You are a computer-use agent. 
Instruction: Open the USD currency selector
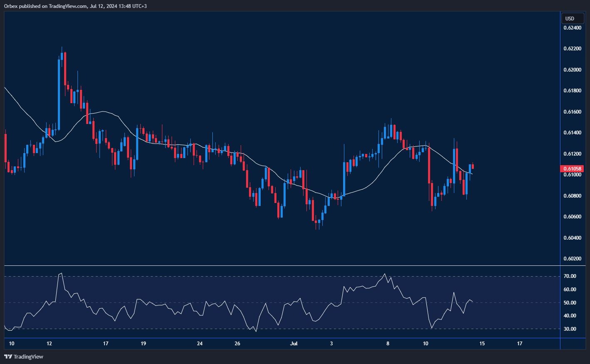tap(570, 18)
